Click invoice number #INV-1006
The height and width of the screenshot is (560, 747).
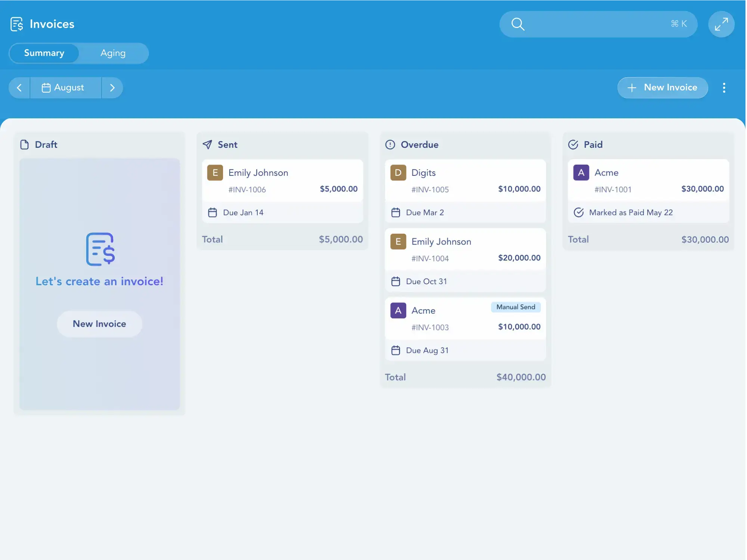pos(247,190)
